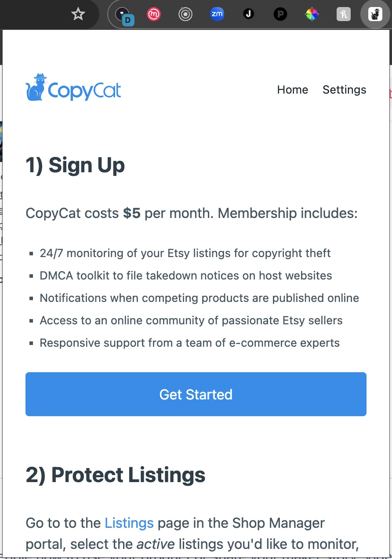Click the rainbow color-wheel extension icon
392x559 pixels.
312,14
